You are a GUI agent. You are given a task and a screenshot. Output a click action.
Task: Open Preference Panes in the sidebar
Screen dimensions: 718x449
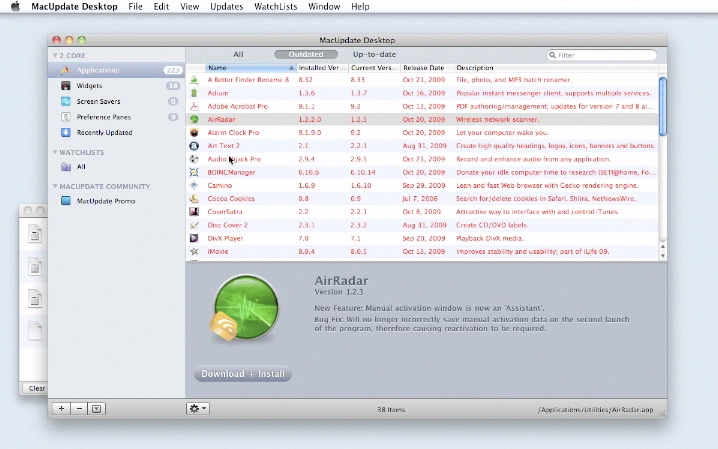tap(102, 117)
